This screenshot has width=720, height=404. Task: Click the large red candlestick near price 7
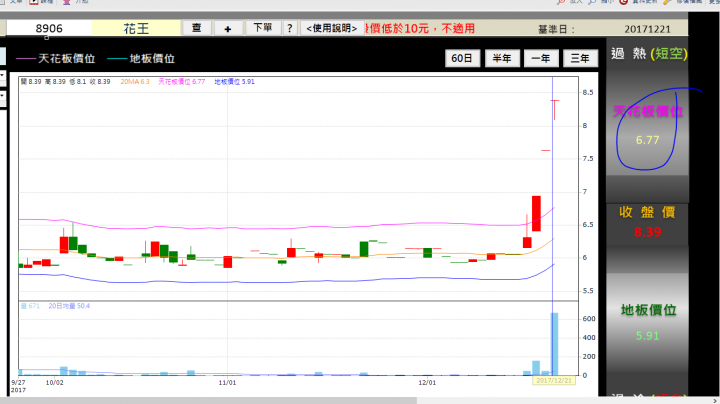tap(536, 213)
